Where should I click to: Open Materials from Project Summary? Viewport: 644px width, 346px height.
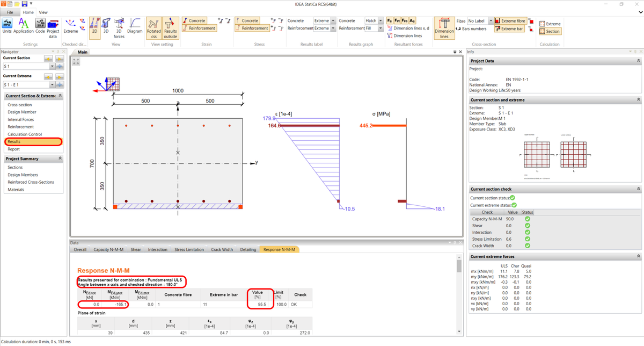coord(16,189)
